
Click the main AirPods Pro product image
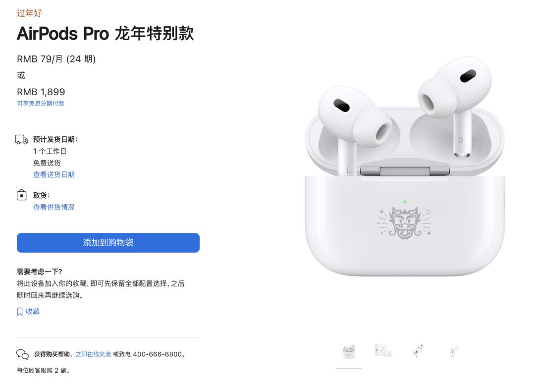click(x=405, y=167)
